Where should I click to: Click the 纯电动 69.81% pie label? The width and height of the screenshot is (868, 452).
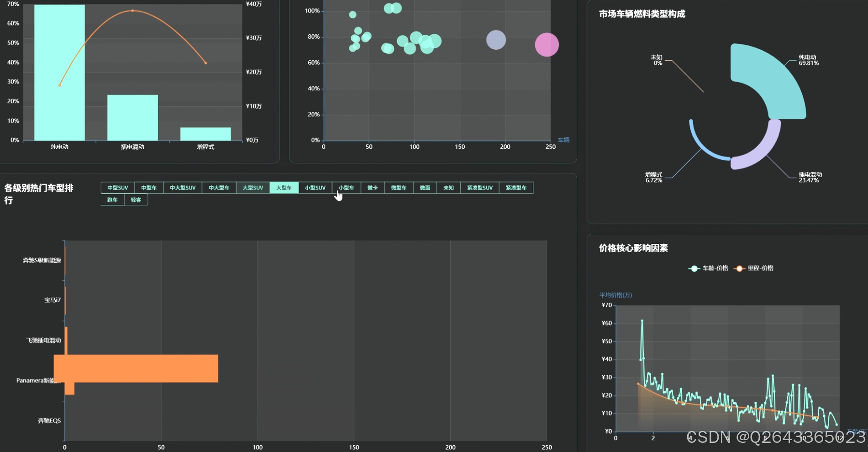tap(809, 60)
